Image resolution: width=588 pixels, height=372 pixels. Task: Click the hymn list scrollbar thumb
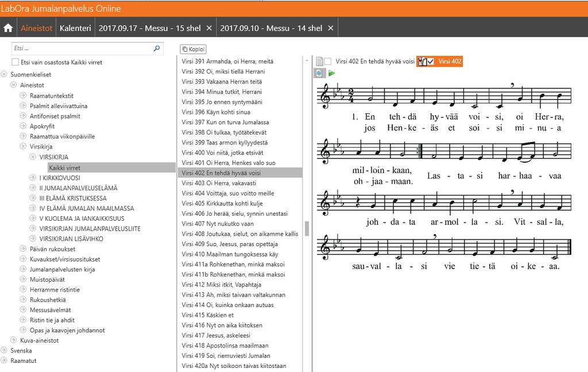(x=307, y=228)
